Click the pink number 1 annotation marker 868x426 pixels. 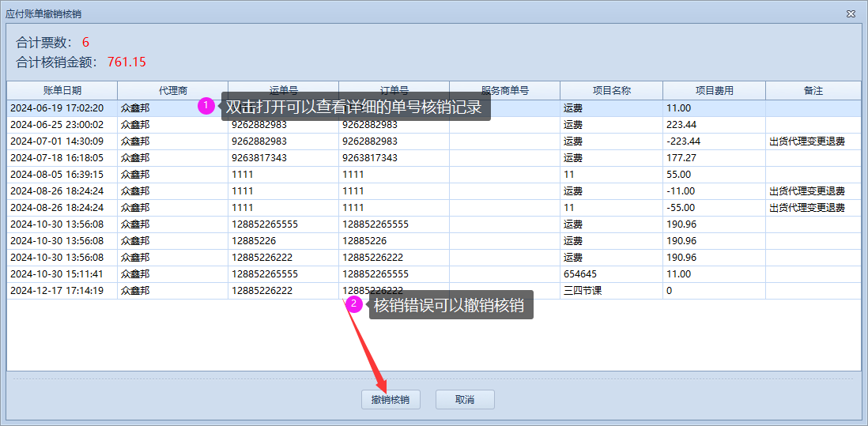[206, 106]
